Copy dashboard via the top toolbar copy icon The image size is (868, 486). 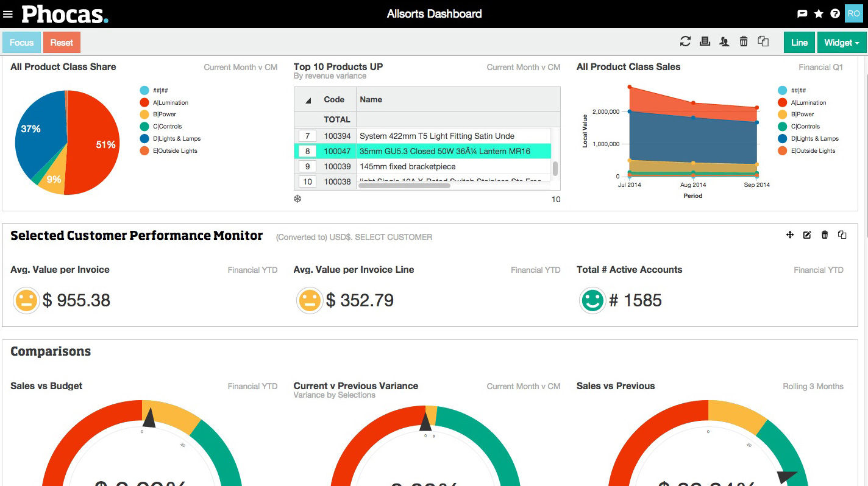[763, 41]
